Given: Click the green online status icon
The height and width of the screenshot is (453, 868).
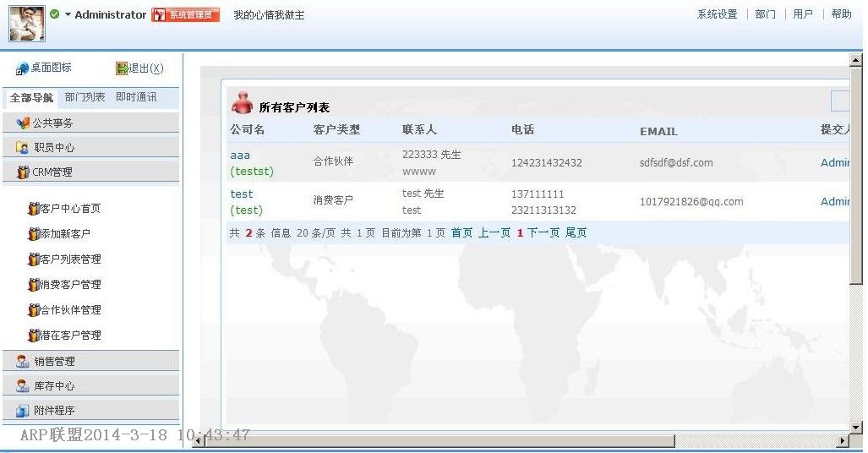Looking at the screenshot, I should (x=54, y=14).
